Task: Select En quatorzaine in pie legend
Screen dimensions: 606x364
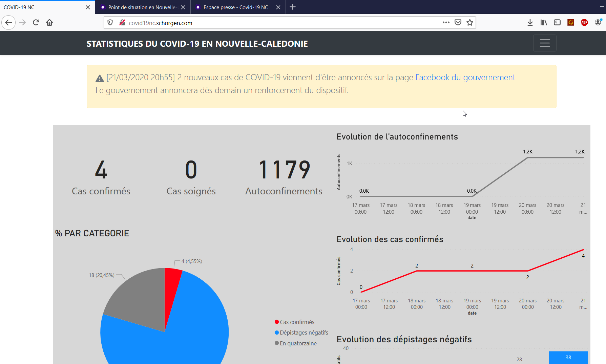Action: point(295,343)
